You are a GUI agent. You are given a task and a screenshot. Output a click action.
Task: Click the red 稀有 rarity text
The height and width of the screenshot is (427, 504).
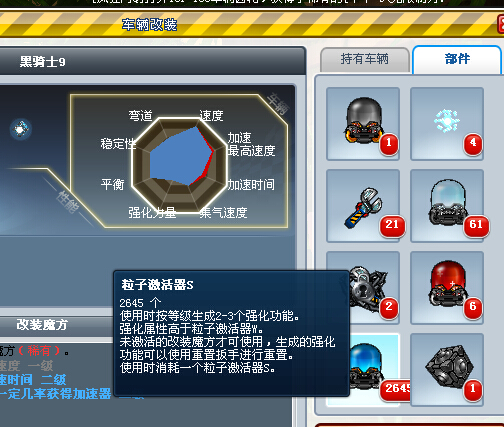coord(39,351)
